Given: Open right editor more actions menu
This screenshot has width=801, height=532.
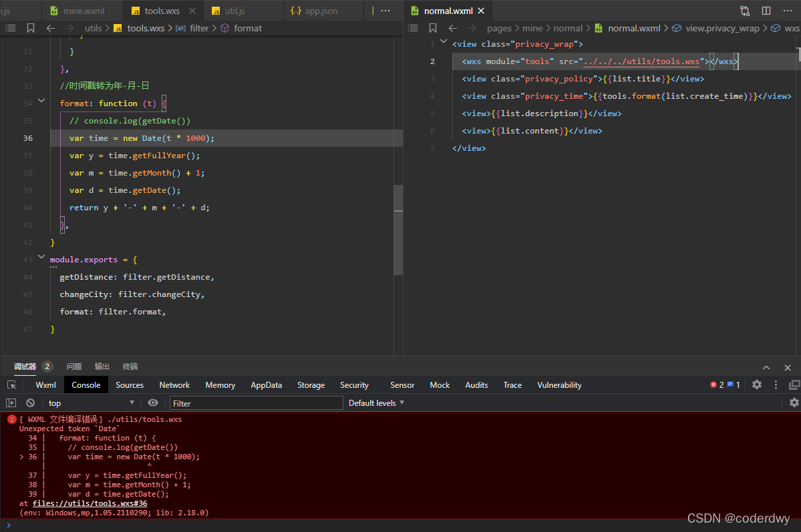Looking at the screenshot, I should (787, 11).
